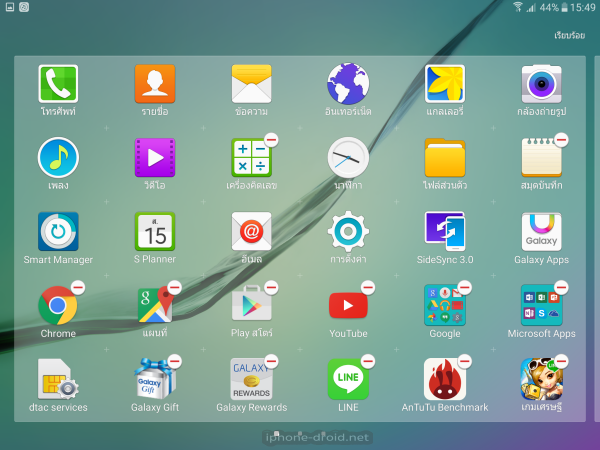Open the เกมเศรษฐี game app
Viewport: 600px width, 450px height.
(x=541, y=379)
